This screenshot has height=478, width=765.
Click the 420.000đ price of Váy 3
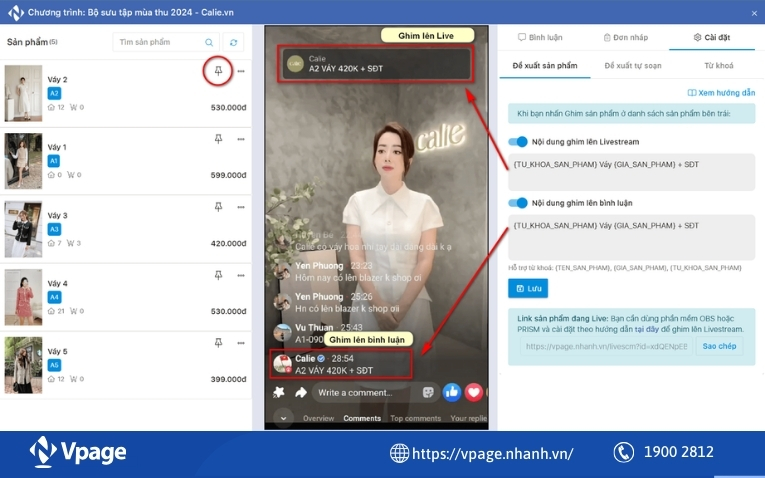pos(228,243)
